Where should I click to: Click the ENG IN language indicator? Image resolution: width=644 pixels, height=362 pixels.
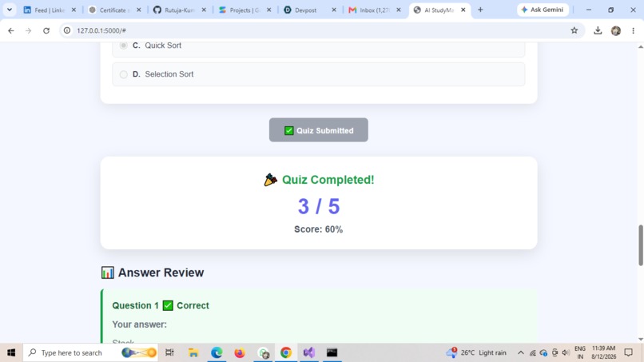[580, 352]
